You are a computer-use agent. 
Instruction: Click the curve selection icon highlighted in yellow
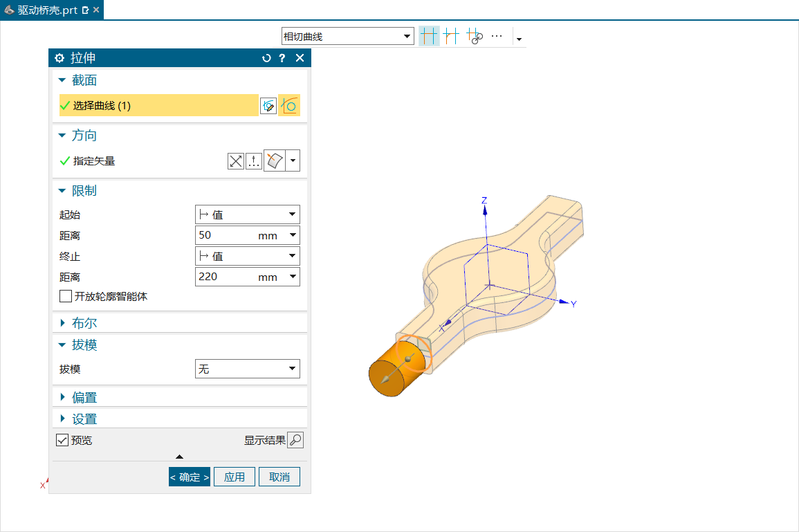pyautogui.click(x=289, y=105)
